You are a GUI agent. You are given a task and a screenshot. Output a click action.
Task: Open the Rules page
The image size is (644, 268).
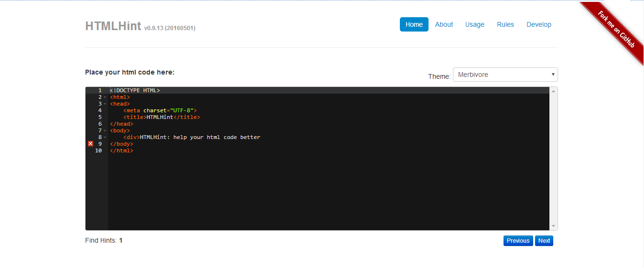[505, 24]
